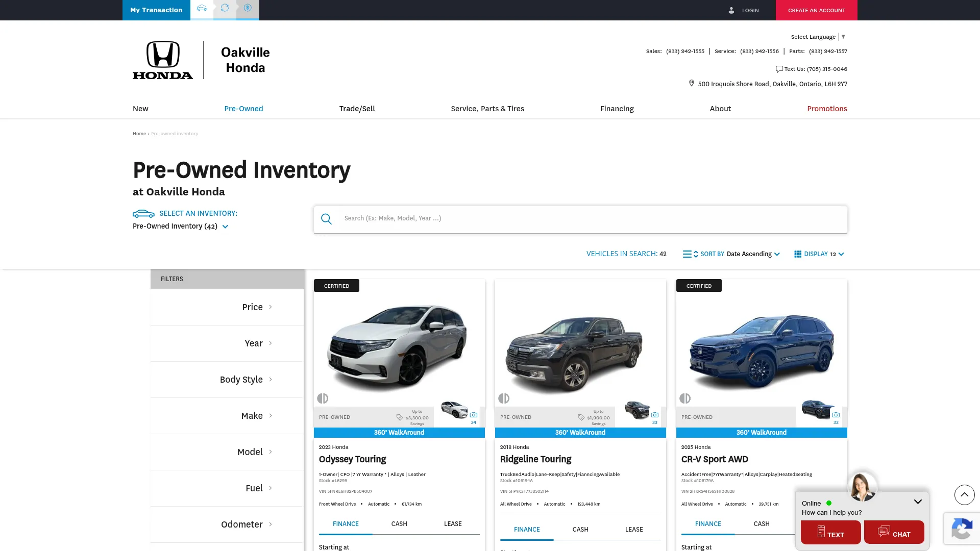Open the Pre-Owned Inventory (42) selector
Image resolution: width=980 pixels, height=551 pixels.
click(180, 226)
